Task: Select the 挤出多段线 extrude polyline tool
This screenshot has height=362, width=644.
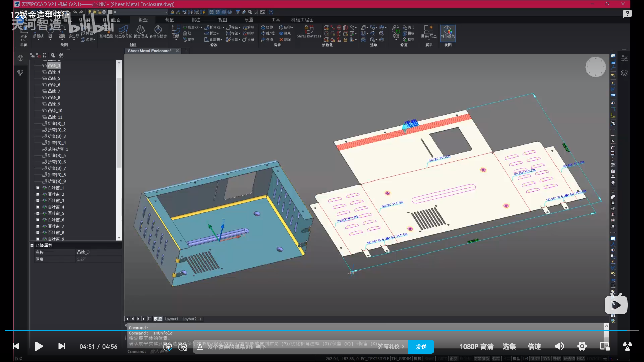Action: [123, 32]
